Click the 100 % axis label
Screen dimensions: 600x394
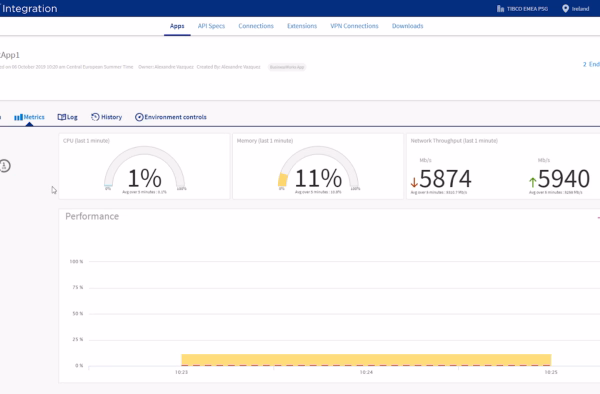pyautogui.click(x=76, y=262)
